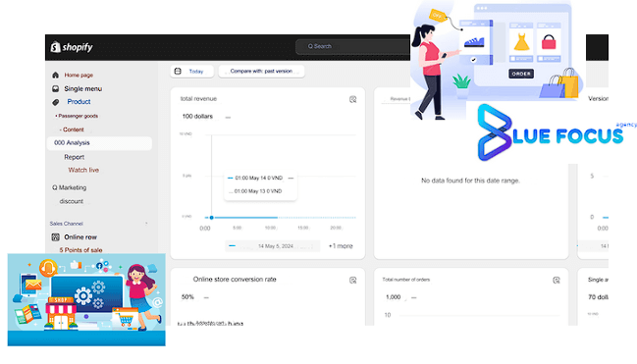Image resolution: width=637 pixels, height=364 pixels.
Task: Click the Shopify logo in header
Action: (x=72, y=47)
